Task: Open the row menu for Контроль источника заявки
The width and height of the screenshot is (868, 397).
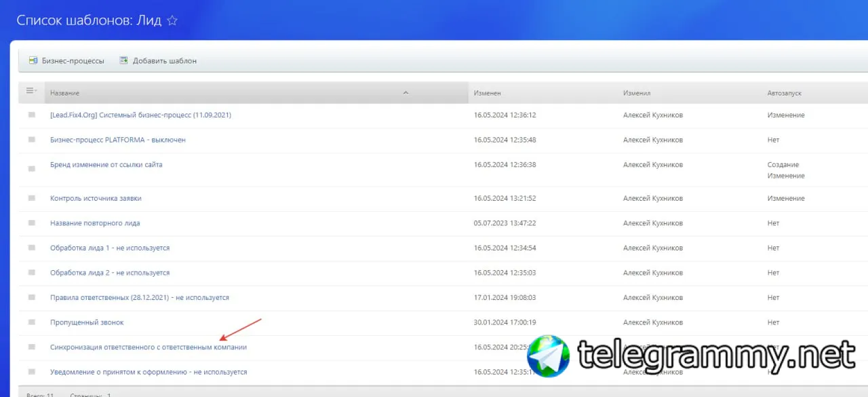Action: click(31, 198)
